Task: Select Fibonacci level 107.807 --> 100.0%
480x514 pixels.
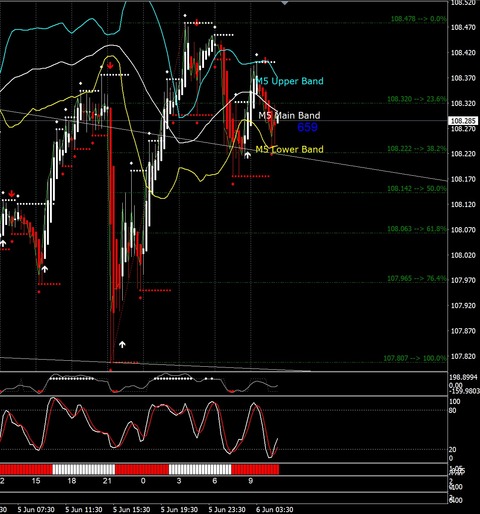Action: (x=415, y=358)
